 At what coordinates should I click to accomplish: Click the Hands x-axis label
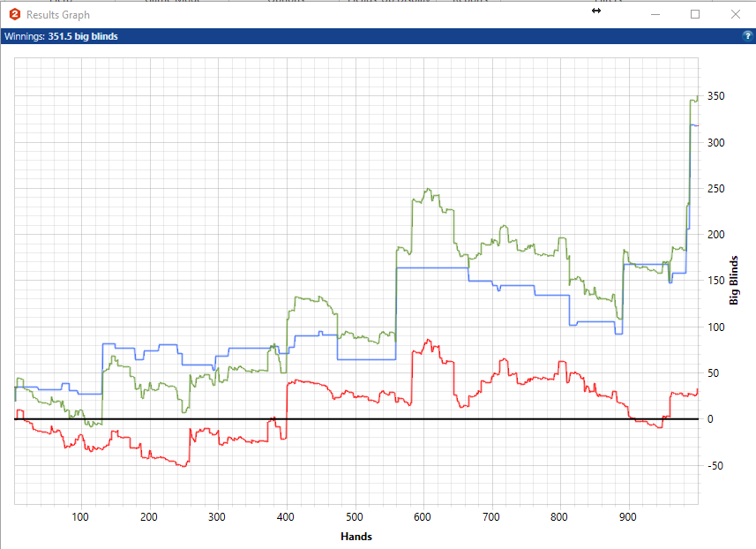pyautogui.click(x=356, y=537)
